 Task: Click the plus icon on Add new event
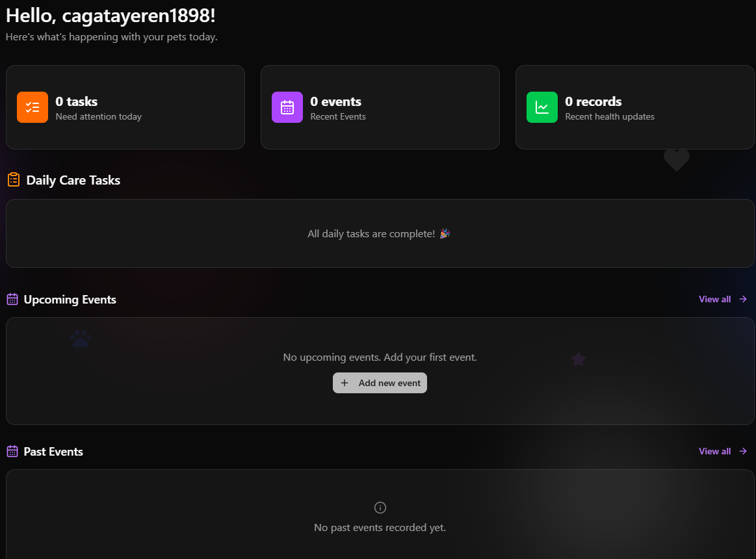[344, 383]
